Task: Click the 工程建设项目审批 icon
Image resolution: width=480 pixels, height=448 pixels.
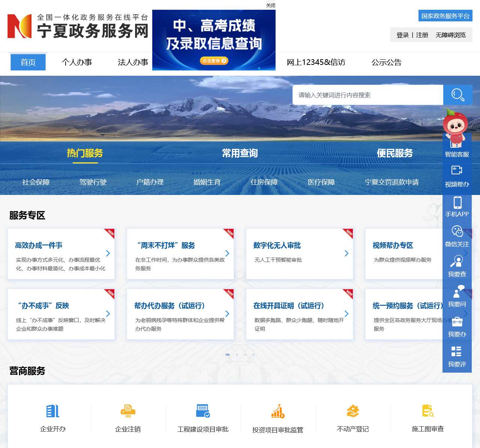Action: [x=203, y=412]
